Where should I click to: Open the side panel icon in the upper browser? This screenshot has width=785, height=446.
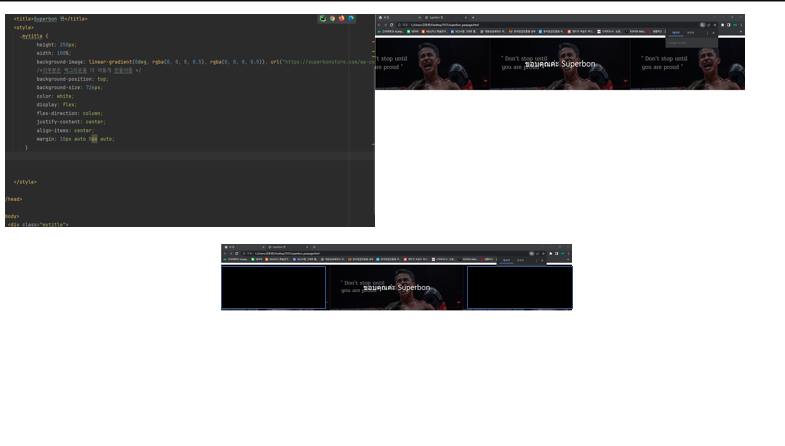pos(728,25)
